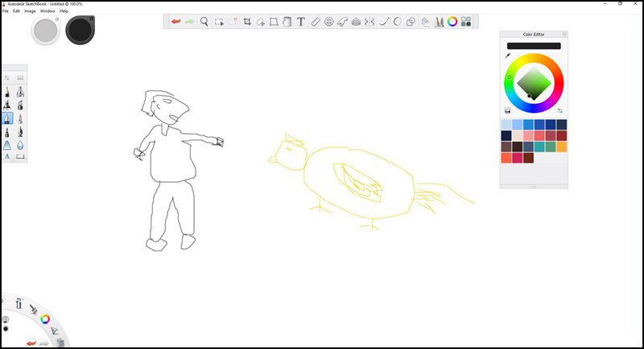The width and height of the screenshot is (644, 349).
Task: Click the light gray brush size puck
Action: (46, 31)
